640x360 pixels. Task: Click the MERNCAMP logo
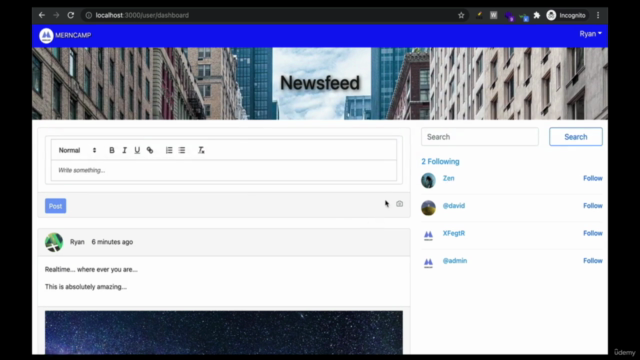(46, 36)
